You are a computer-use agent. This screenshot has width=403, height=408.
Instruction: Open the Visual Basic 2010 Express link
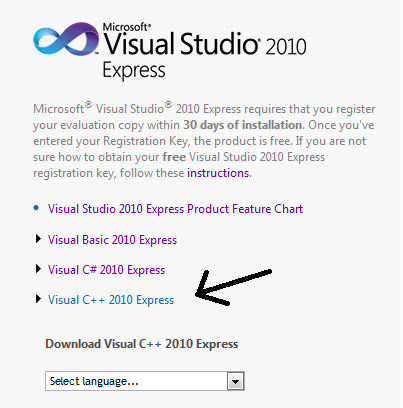tap(112, 240)
